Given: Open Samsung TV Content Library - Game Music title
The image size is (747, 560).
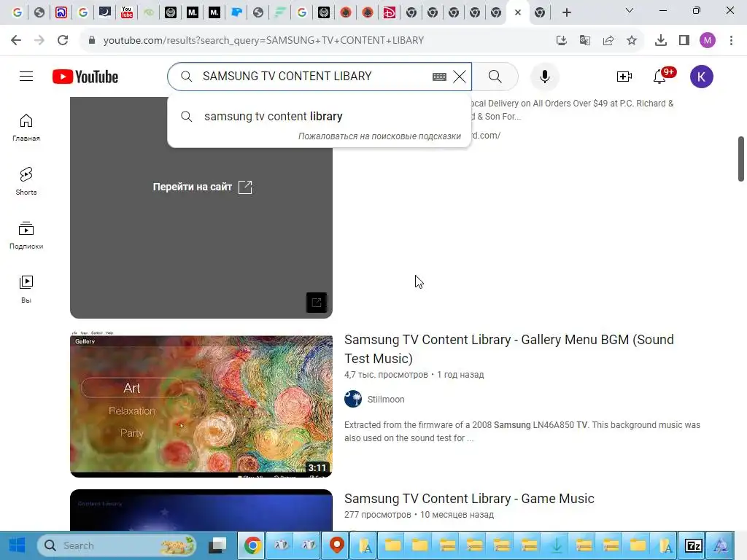Looking at the screenshot, I should pyautogui.click(x=469, y=499).
